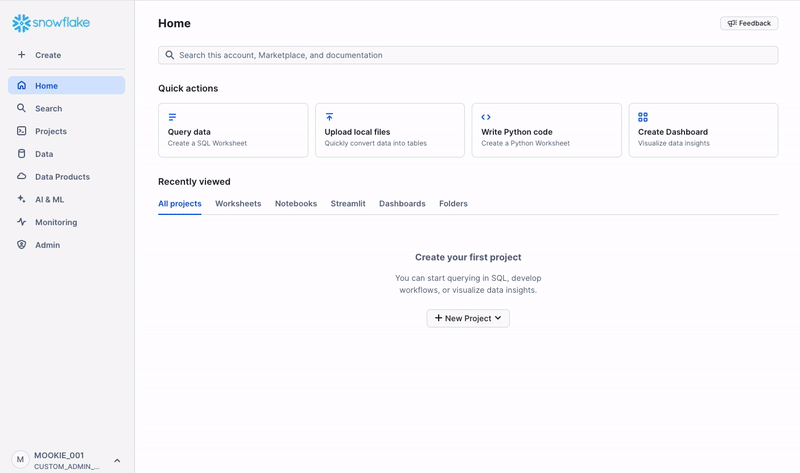Viewport: 800px width, 473px height.
Task: Click 'Create a Python Worksheet' subtitle
Action: [x=526, y=143]
